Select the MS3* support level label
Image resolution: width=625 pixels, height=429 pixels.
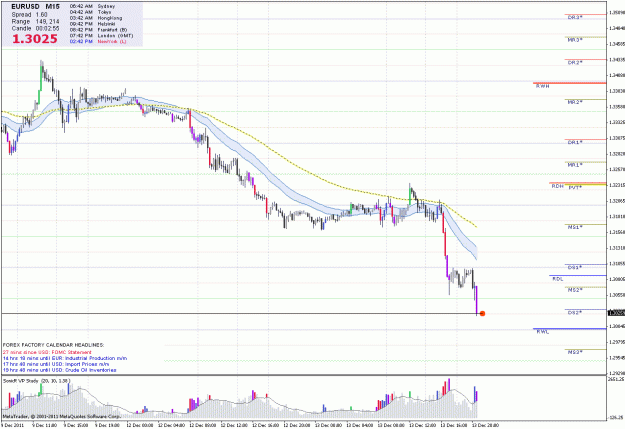575,352
